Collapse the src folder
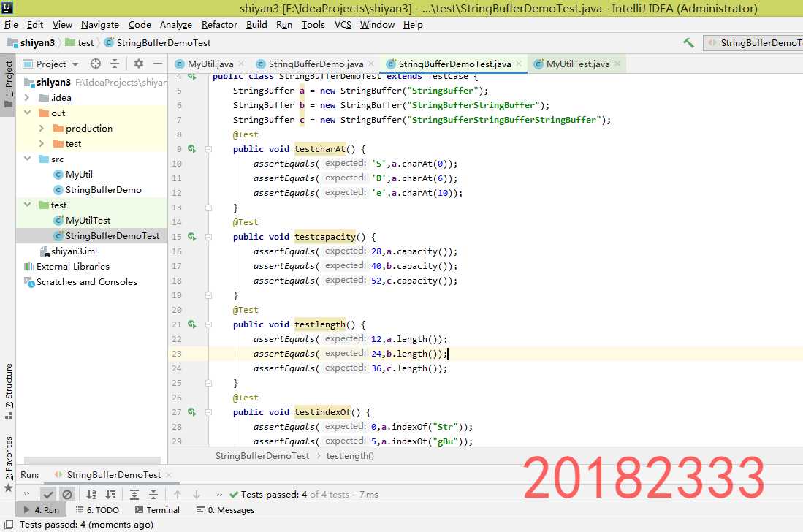The height and width of the screenshot is (532, 803). 27,159
